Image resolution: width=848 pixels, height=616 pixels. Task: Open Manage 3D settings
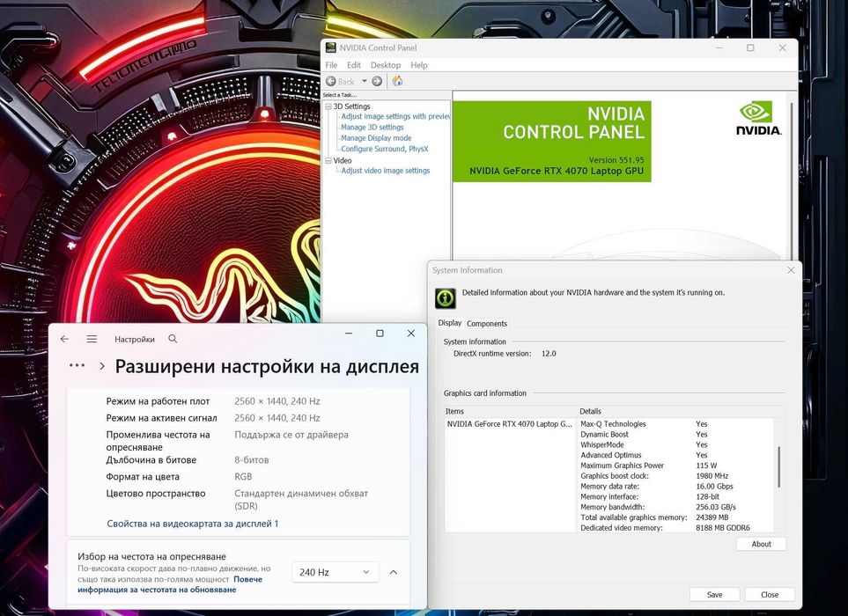372,127
